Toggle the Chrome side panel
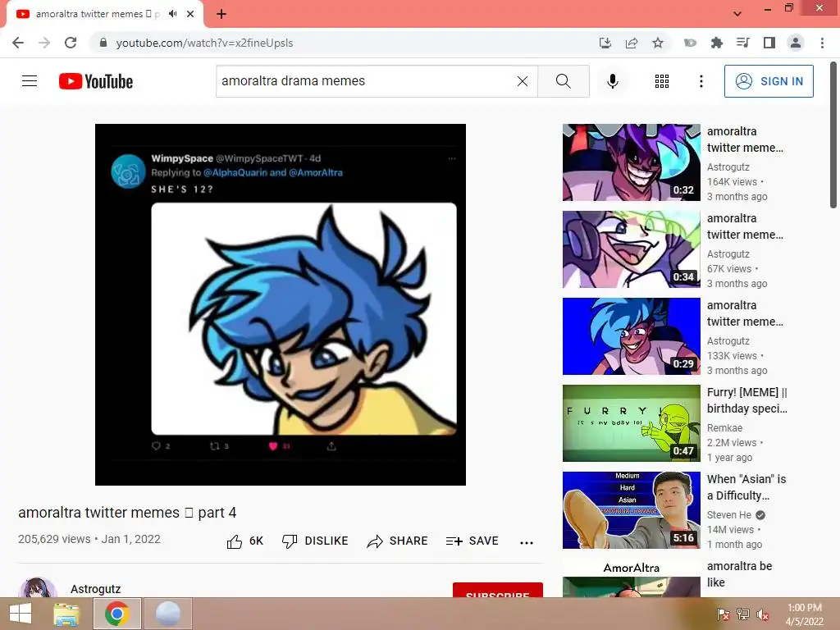 (x=769, y=43)
